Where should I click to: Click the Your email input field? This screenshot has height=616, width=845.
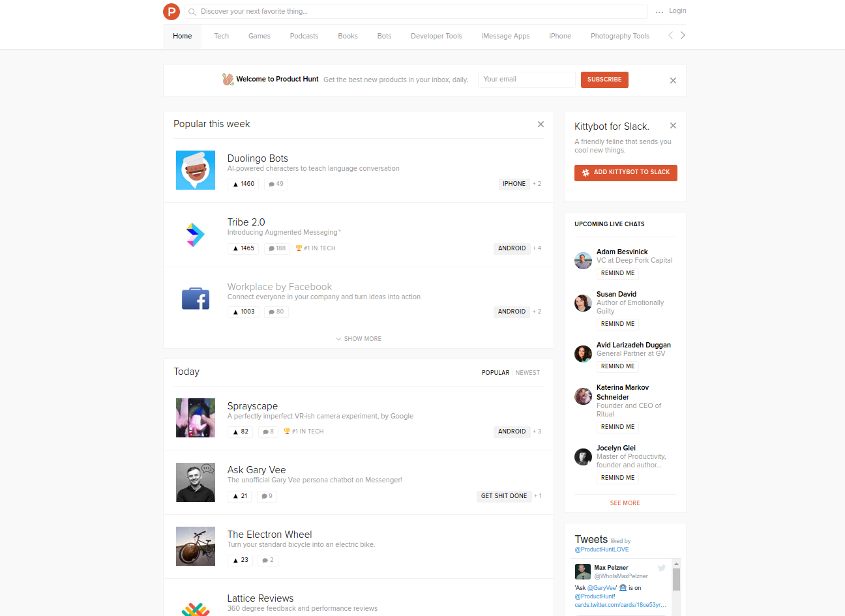(527, 80)
